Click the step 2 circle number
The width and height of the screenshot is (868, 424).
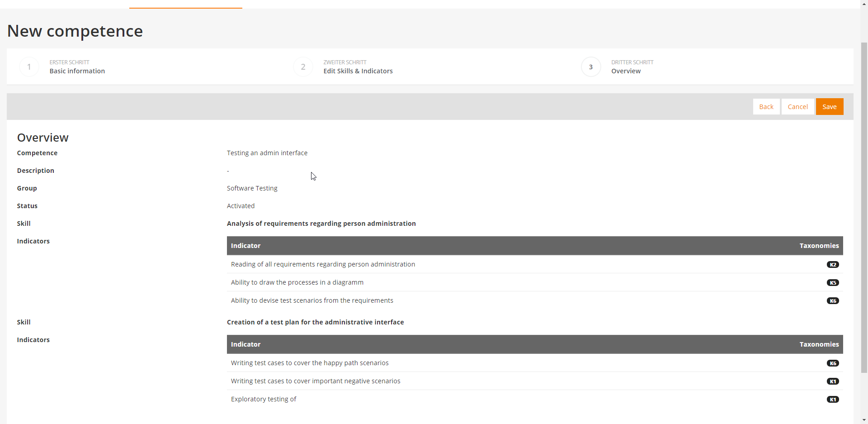coord(303,67)
